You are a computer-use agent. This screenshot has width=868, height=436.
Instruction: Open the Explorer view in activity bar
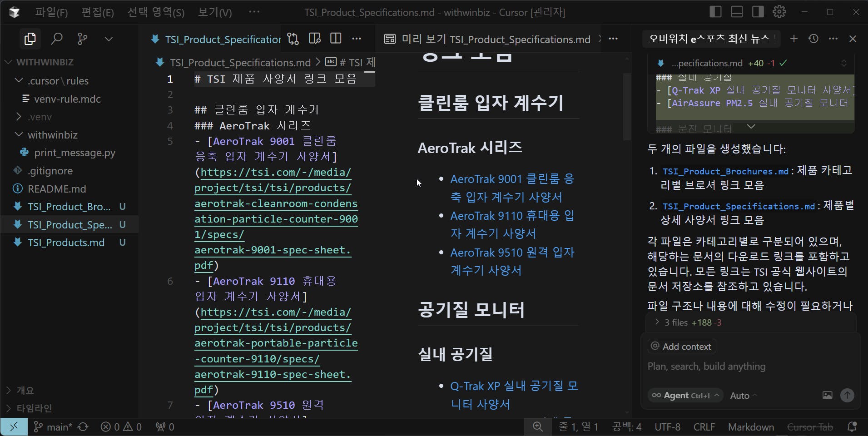coord(30,39)
